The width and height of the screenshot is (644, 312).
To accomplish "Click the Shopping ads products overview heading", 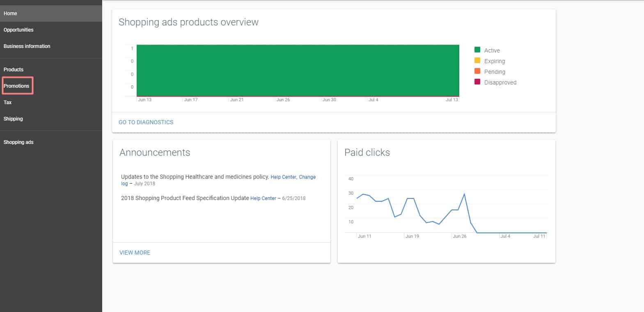I will click(188, 22).
